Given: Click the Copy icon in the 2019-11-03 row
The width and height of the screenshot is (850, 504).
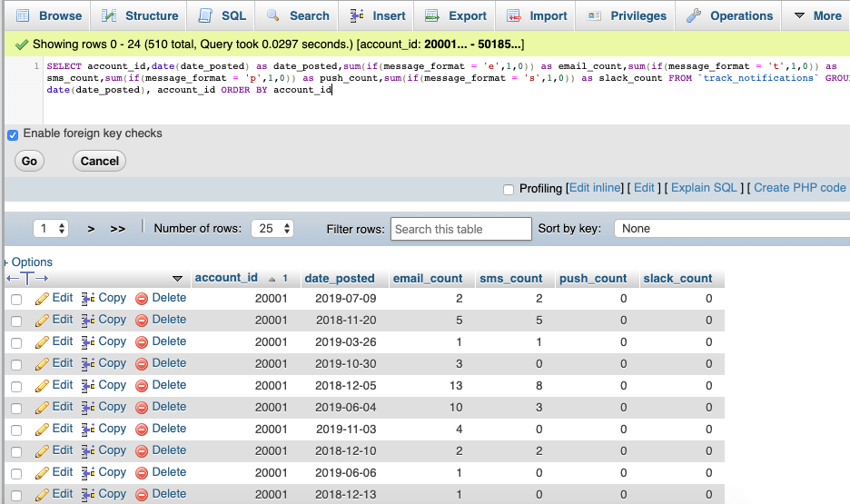Looking at the screenshot, I should 88,430.
